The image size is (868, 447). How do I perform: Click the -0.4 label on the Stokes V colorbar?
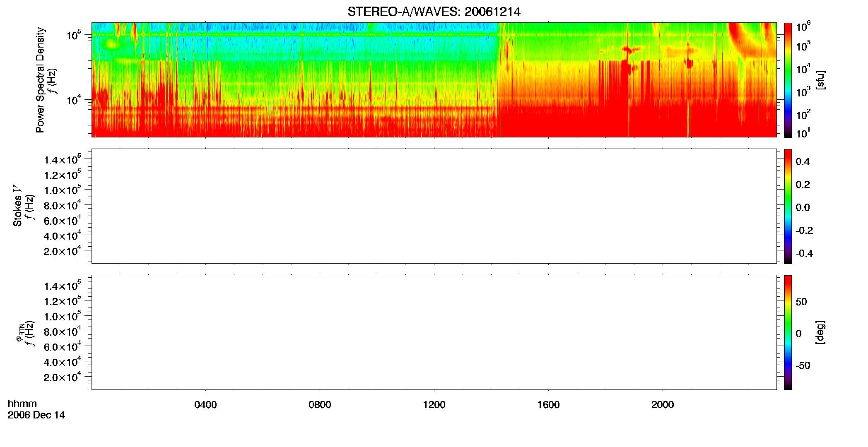pyautogui.click(x=804, y=254)
